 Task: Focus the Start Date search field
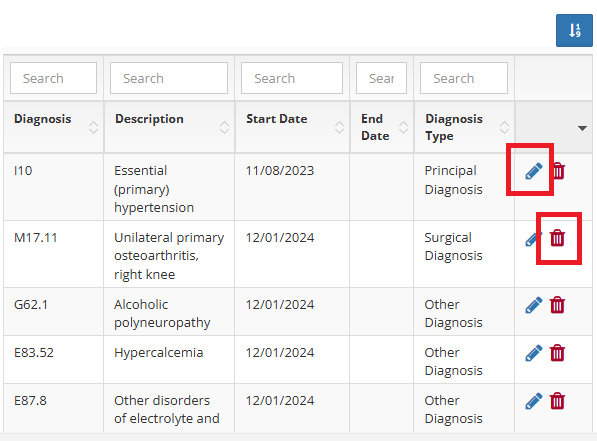[292, 78]
